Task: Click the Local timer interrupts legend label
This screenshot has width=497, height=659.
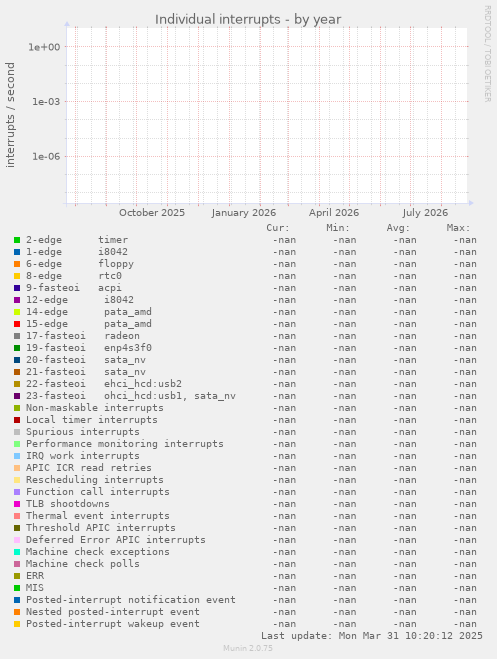Action: (x=92, y=420)
